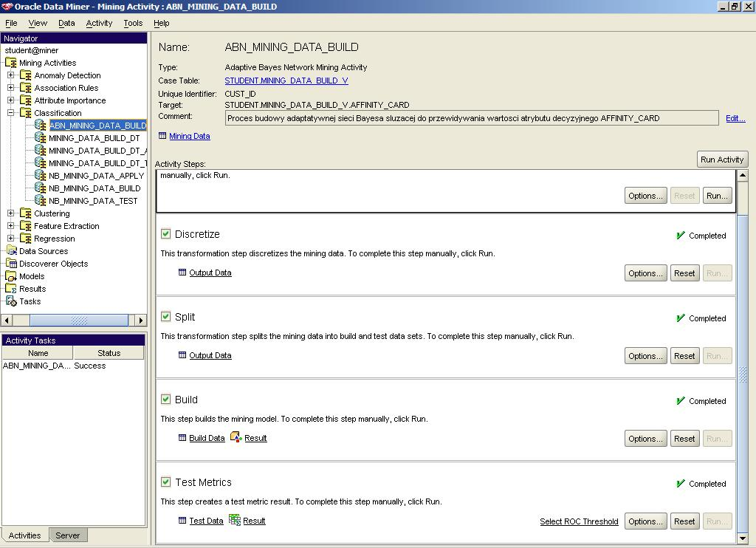Screen dimensions: 756x548
Task: Click the NB_MINING_DATA_APPLY activity icon
Action: tap(41, 176)
